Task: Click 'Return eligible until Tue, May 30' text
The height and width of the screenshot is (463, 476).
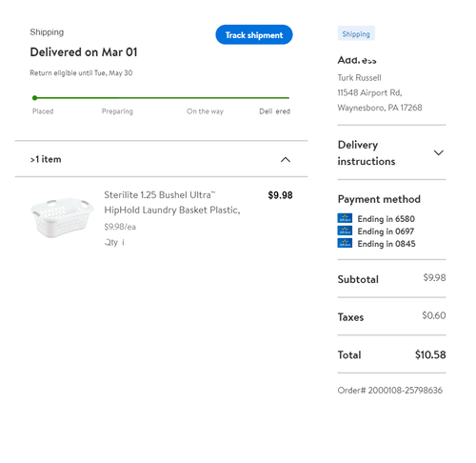Action: coord(81,73)
